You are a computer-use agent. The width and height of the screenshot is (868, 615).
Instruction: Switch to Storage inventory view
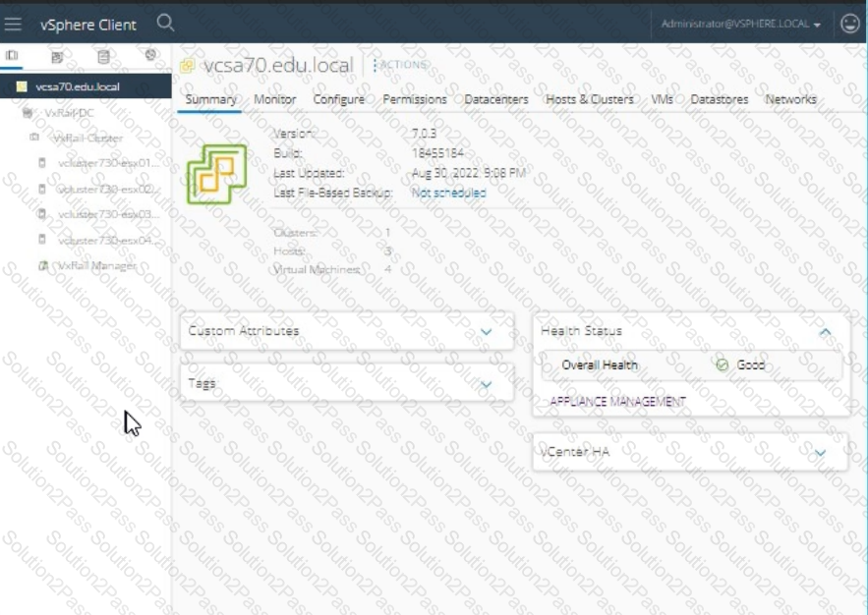click(103, 56)
